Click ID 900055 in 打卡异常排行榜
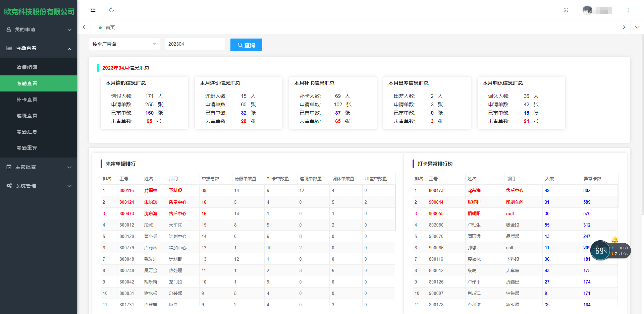 pos(436,213)
